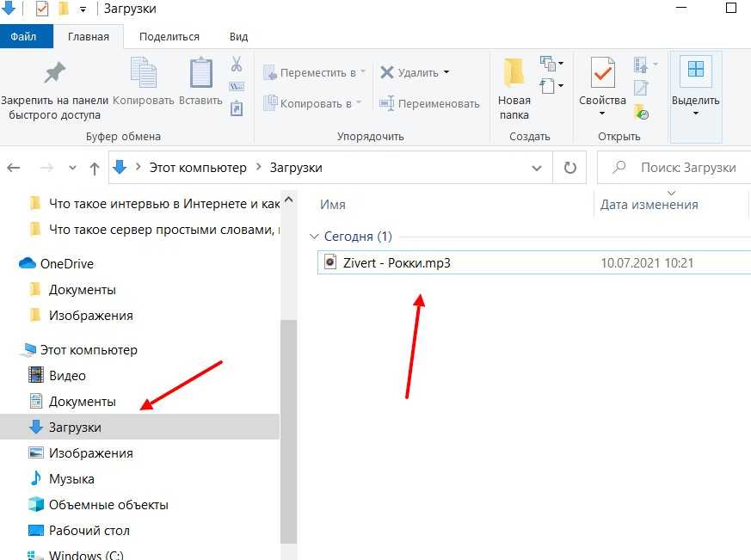The image size is (751, 560).
Task: Open the Удалить dropdown arrow
Action: 446,72
